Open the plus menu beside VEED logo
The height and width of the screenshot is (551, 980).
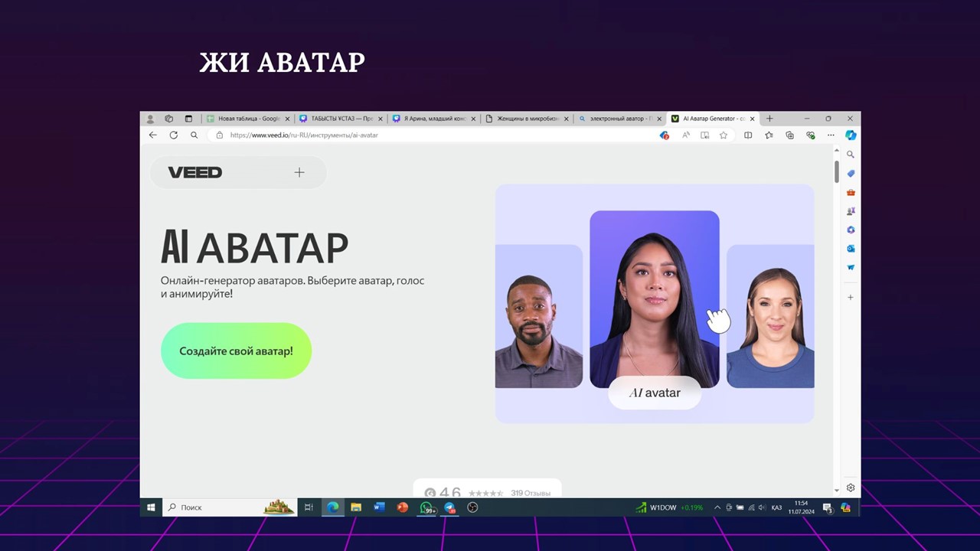point(299,172)
